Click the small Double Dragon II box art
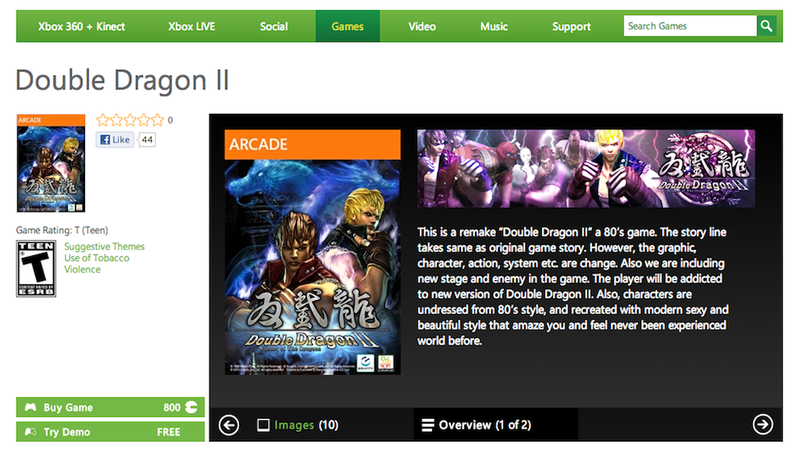800x450 pixels. click(x=51, y=163)
